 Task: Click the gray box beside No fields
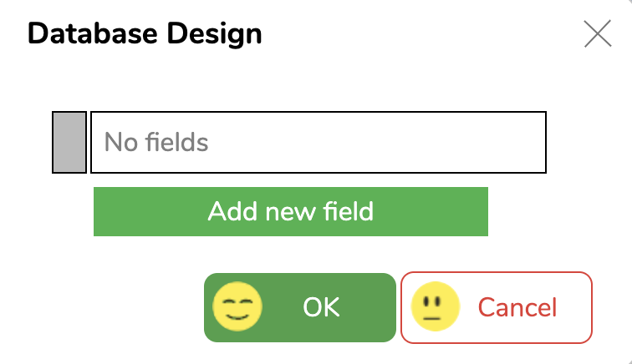[69, 142]
